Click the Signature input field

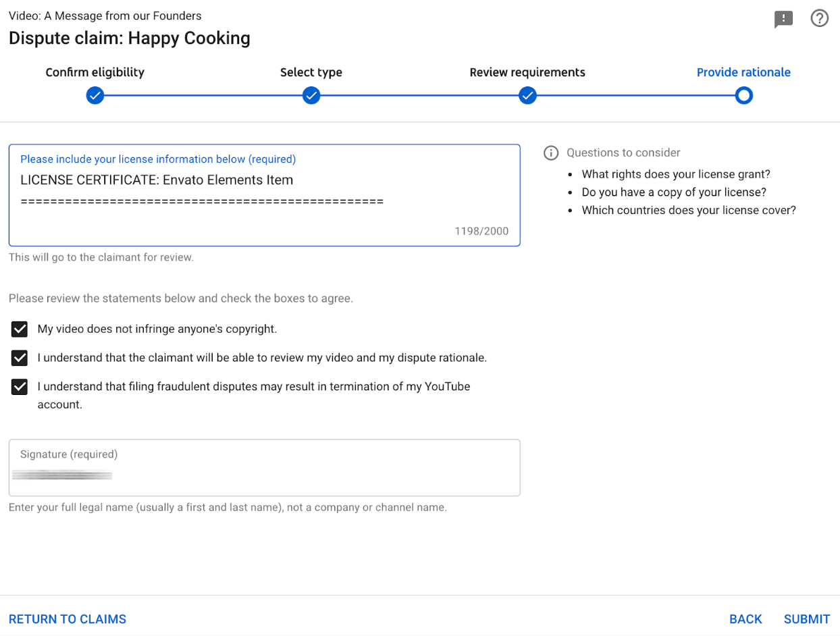coord(264,475)
